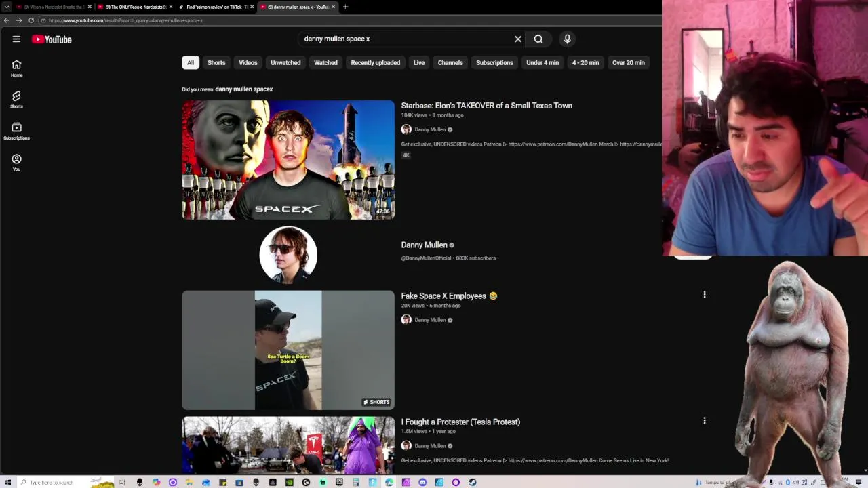868x488 pixels.
Task: Reload the page
Action: (31, 20)
